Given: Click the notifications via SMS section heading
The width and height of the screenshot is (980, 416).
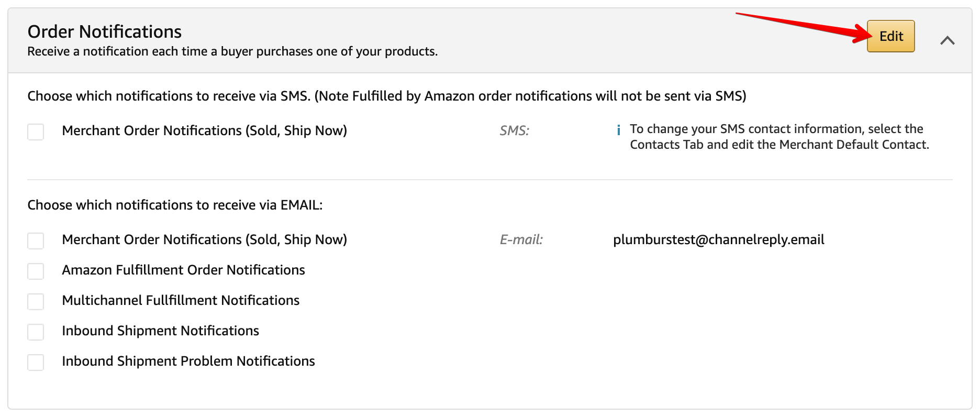Looking at the screenshot, I should click(x=387, y=96).
